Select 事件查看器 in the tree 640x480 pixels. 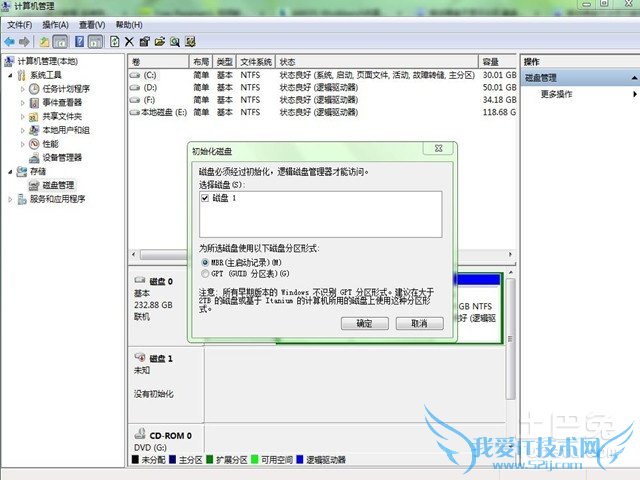(x=62, y=102)
